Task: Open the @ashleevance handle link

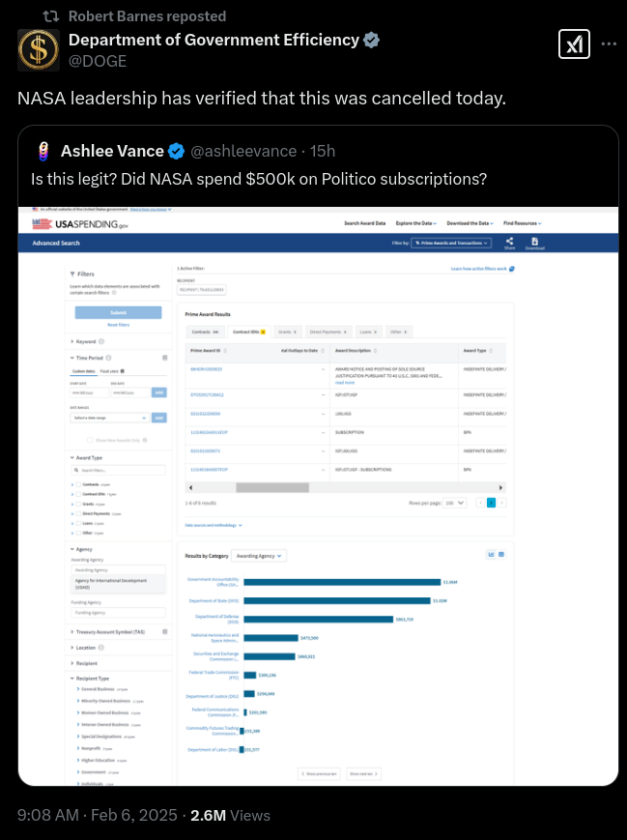Action: [243, 152]
